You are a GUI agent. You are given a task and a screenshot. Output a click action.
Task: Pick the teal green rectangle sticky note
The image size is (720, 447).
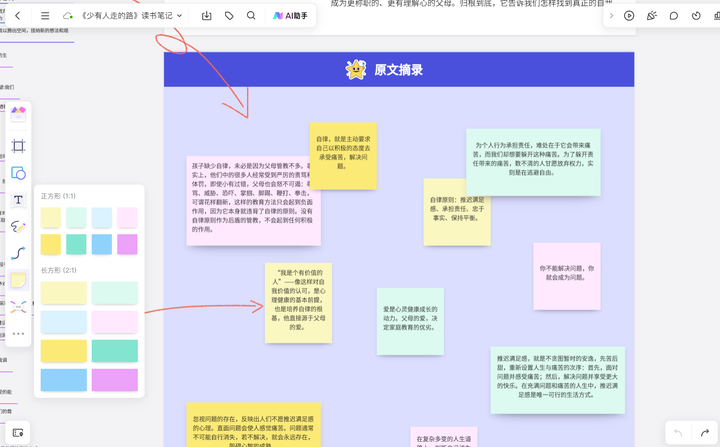click(115, 351)
